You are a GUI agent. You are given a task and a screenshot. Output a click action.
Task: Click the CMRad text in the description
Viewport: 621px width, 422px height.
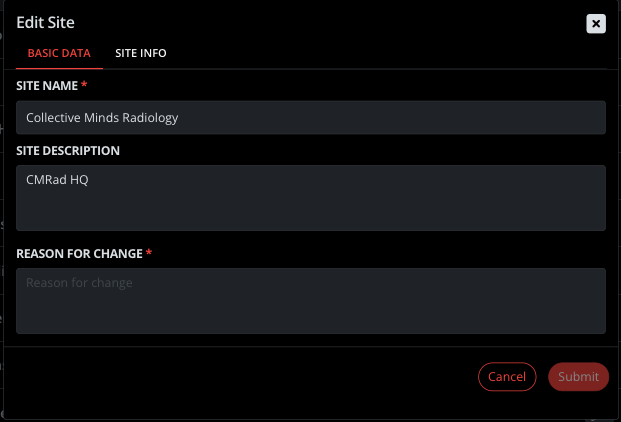tap(46, 180)
